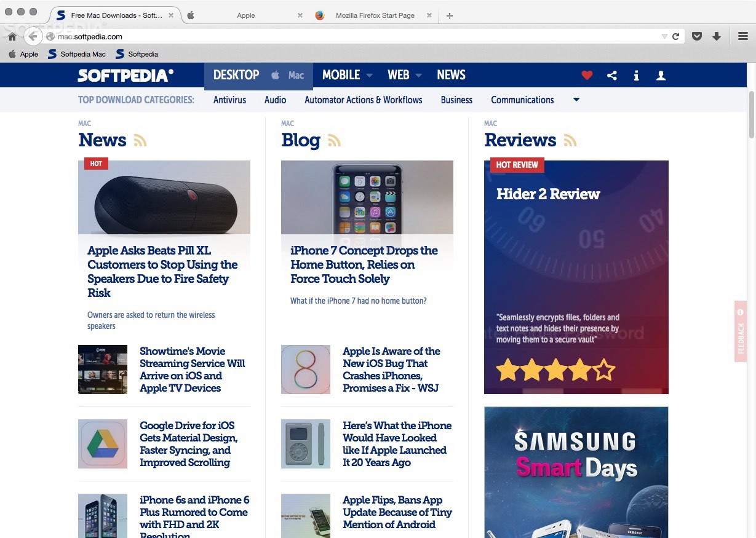Select Automator Actions & Workflows category
Image resolution: width=756 pixels, height=538 pixels.
tap(363, 100)
